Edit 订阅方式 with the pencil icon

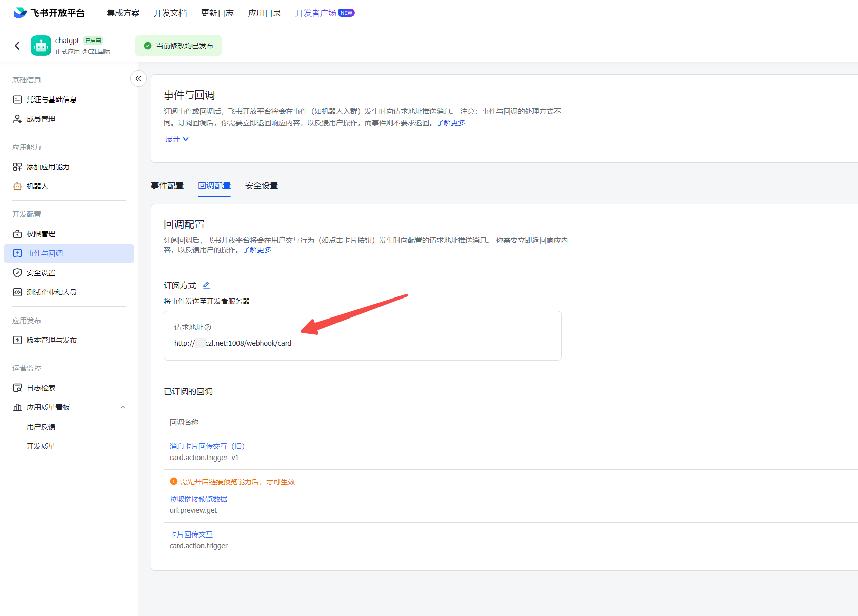tap(206, 285)
